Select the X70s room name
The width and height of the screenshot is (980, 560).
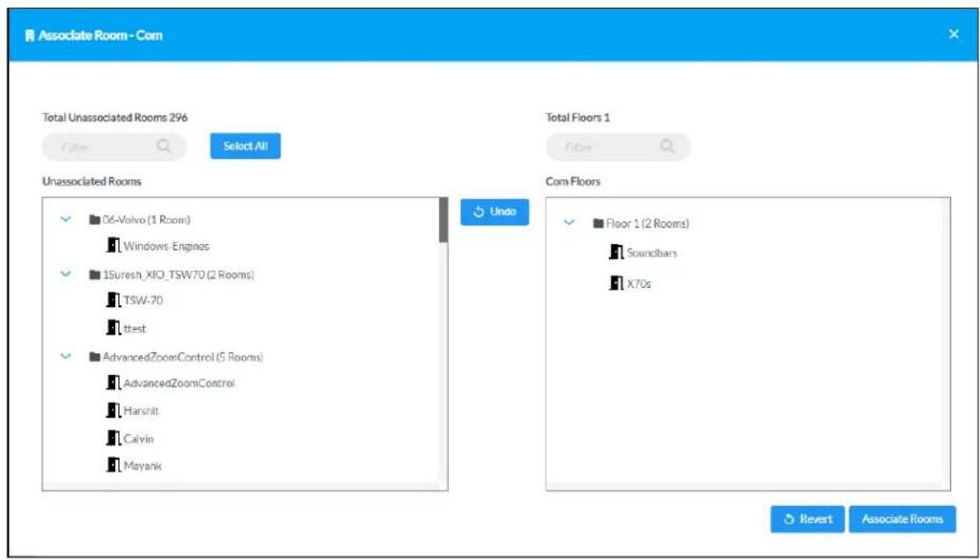point(639,284)
